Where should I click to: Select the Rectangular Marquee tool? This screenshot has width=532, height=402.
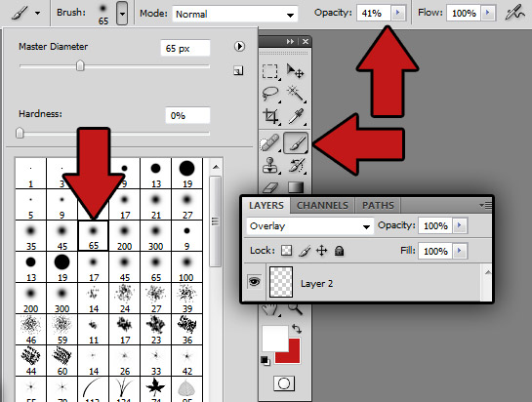click(270, 71)
